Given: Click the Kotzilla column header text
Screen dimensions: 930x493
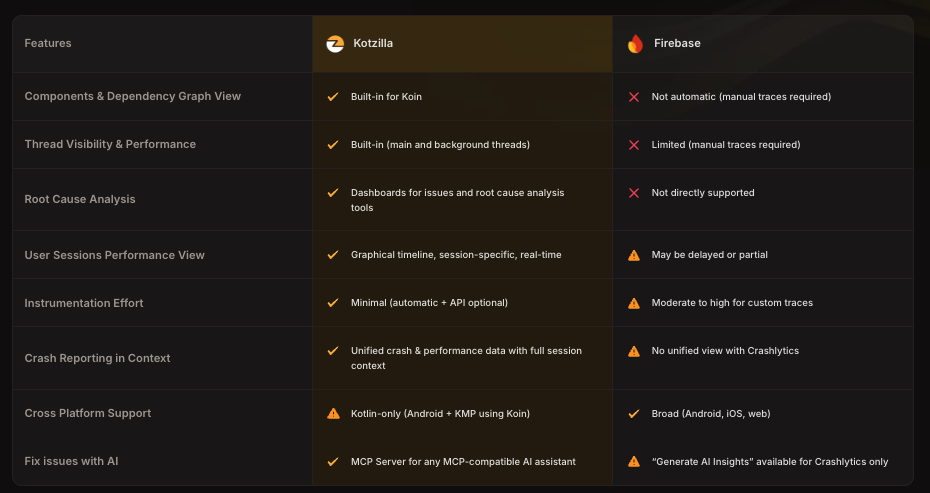Looking at the screenshot, I should pos(373,43).
